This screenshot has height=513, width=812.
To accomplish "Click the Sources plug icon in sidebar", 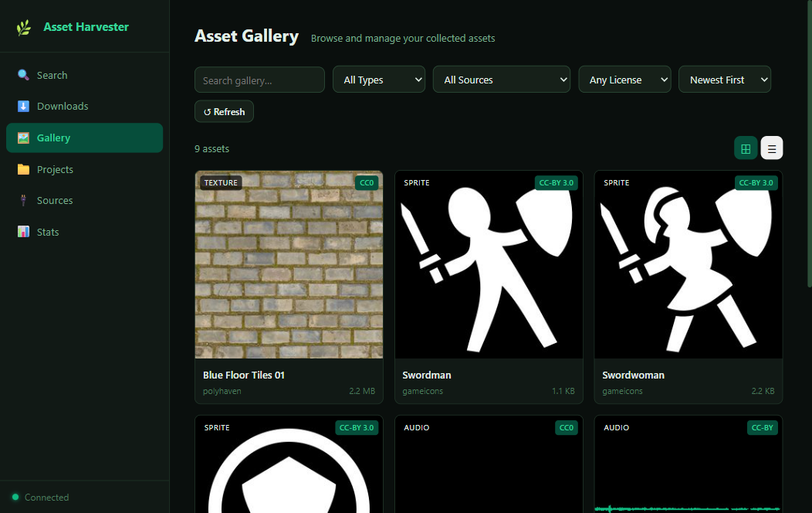I will (23, 201).
